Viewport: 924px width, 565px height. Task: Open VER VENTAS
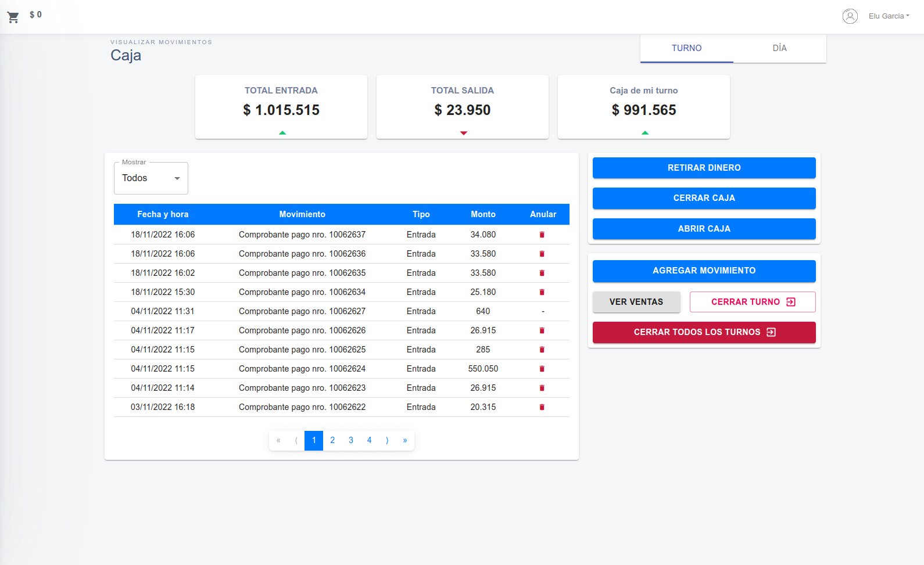coord(636,302)
